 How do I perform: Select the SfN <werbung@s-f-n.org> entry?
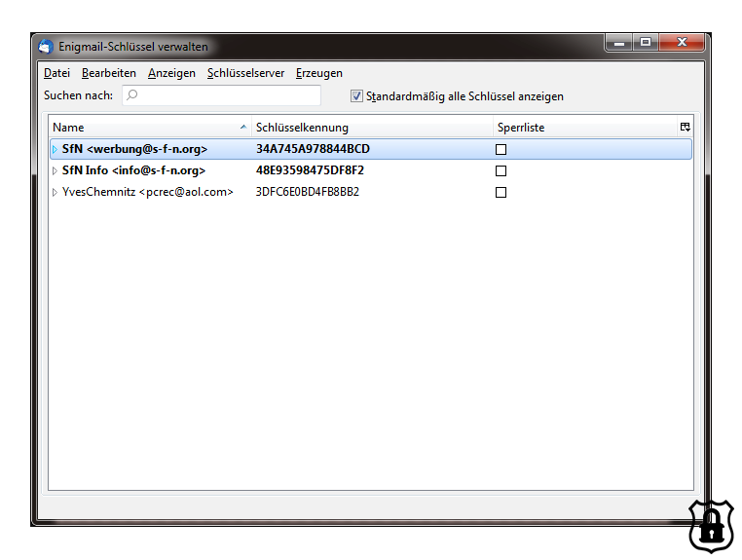click(135, 149)
